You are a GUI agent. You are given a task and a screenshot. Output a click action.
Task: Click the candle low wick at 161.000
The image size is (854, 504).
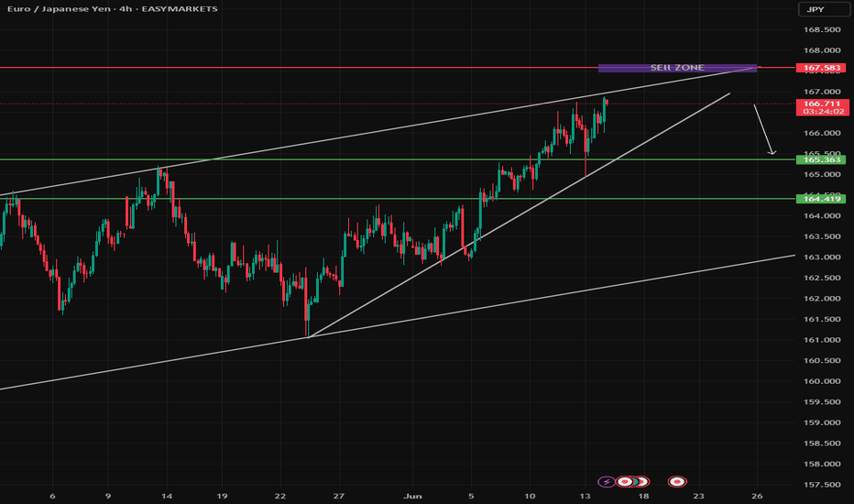coord(308,329)
